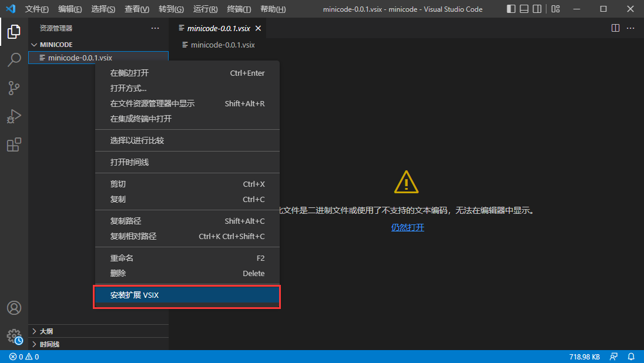Choose 打开时间线 menu entry

tap(187, 162)
